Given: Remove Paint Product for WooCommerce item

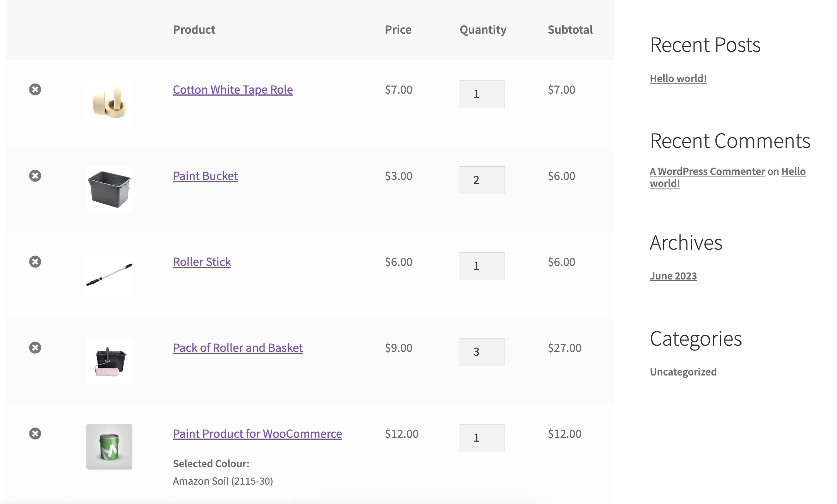Looking at the screenshot, I should [x=35, y=434].
